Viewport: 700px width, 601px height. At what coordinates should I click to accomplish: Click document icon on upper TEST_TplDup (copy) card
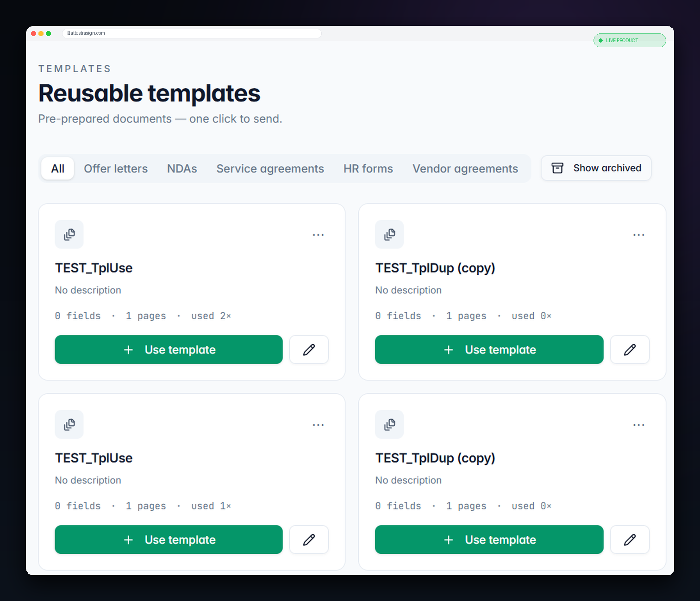click(x=389, y=235)
